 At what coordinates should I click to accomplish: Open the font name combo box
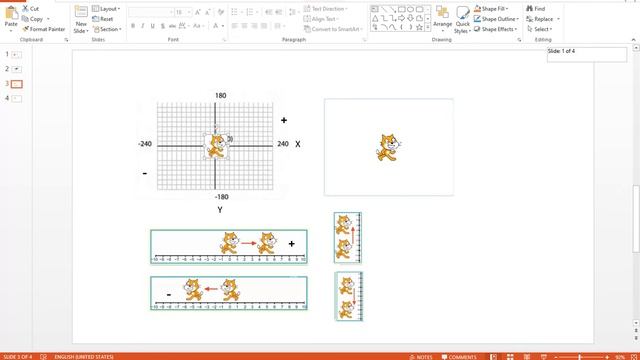(x=151, y=13)
